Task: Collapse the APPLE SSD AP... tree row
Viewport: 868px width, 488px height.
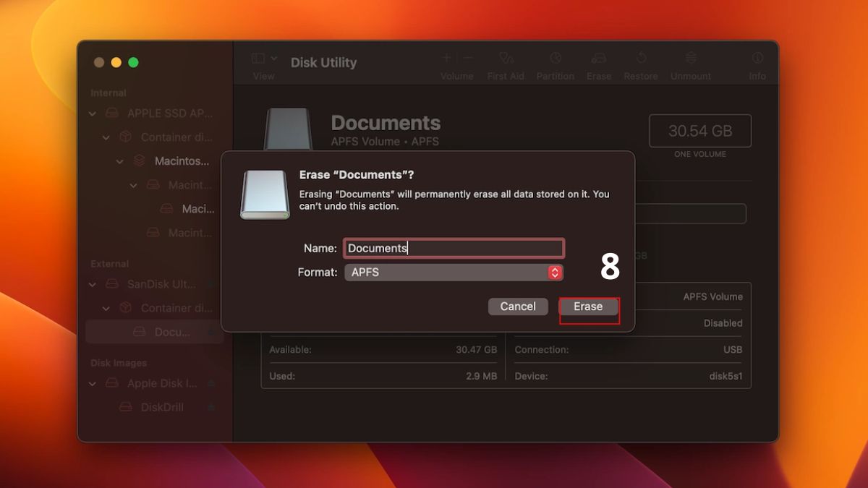Action: (93, 114)
